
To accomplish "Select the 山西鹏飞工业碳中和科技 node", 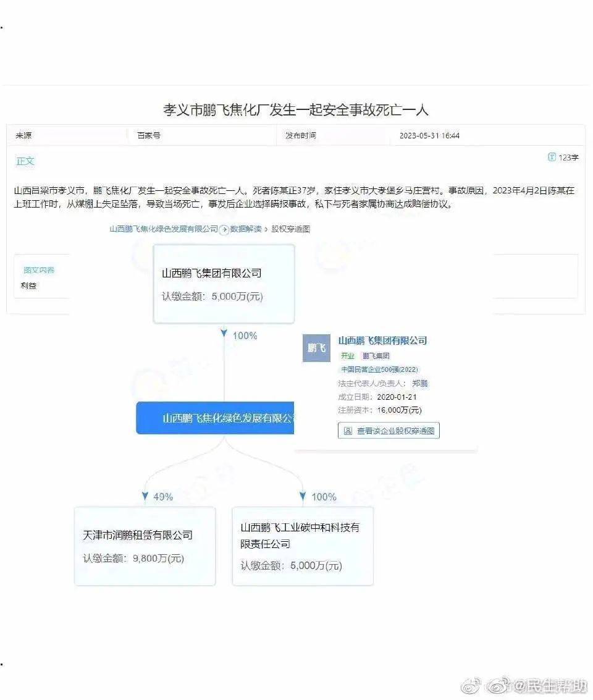I will pos(303,546).
